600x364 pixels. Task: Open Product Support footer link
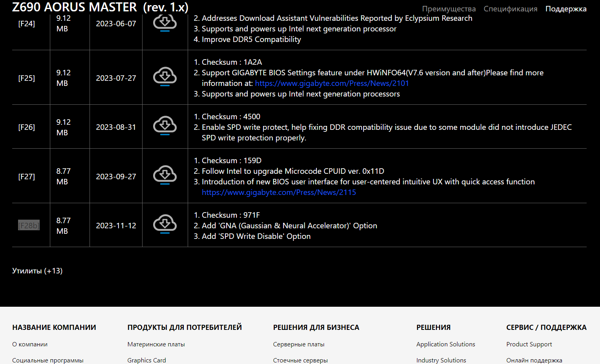[529, 344]
